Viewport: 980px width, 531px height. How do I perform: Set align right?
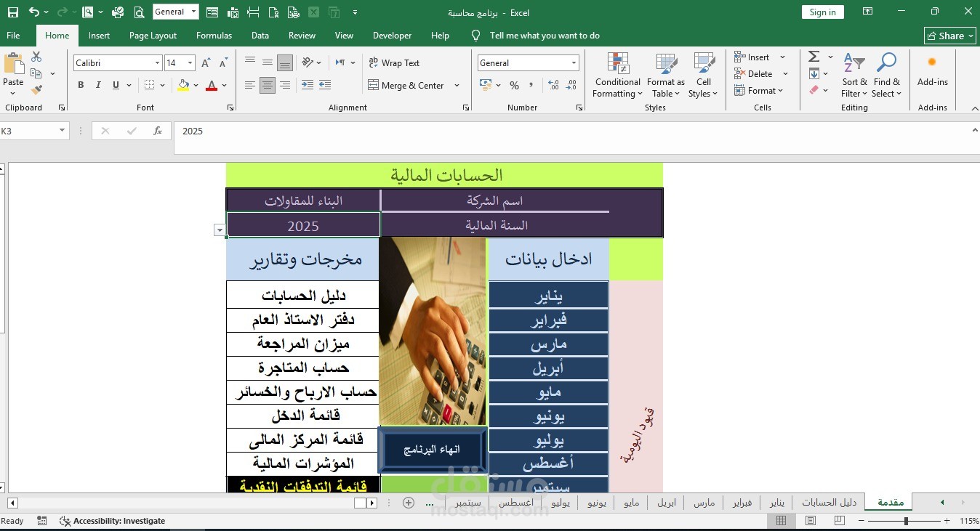click(285, 85)
